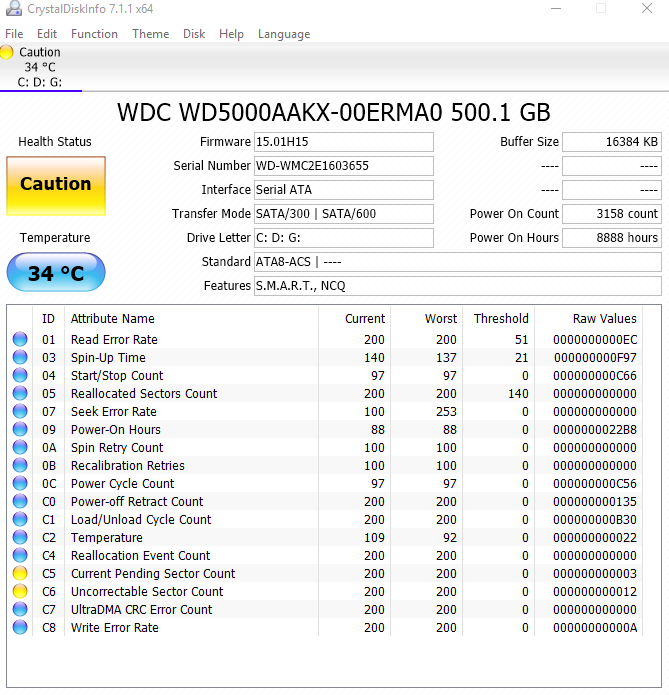
Task: Open the Function menu
Action: 94,34
